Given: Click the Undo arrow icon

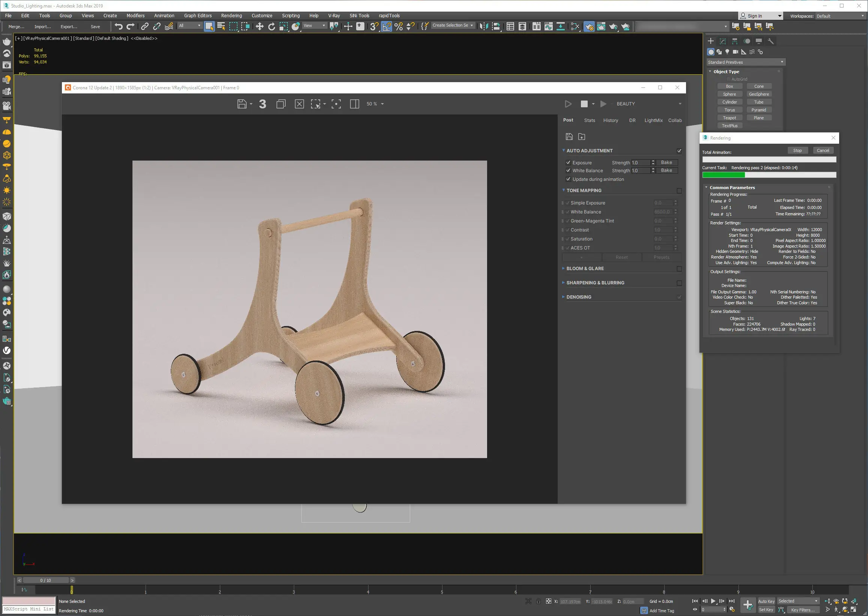Looking at the screenshot, I should [x=118, y=27].
